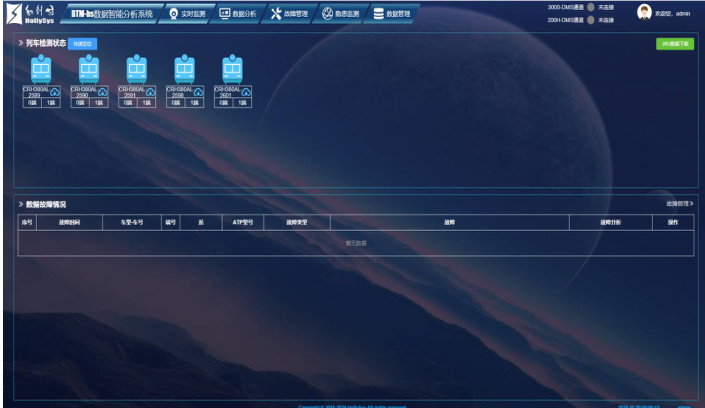Click the 200H-DMS通道 connection status indicator
Viewport: 705px width, 408px height.
[x=590, y=19]
